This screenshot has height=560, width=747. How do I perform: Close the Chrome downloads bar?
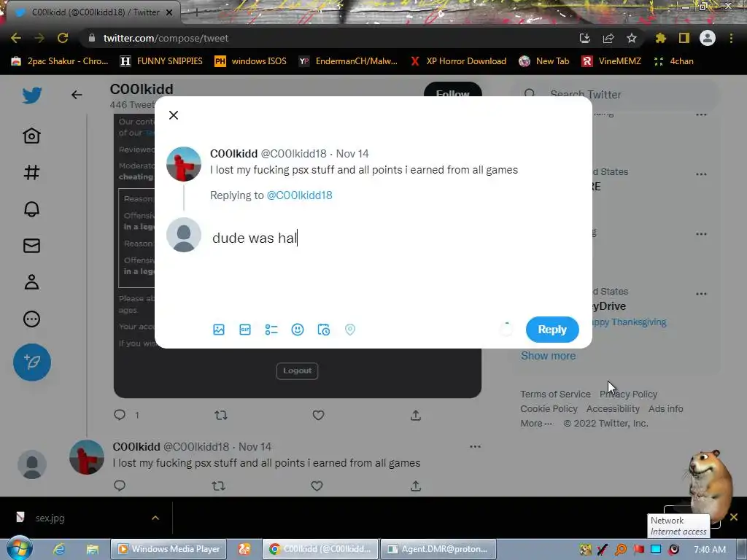coord(734,517)
